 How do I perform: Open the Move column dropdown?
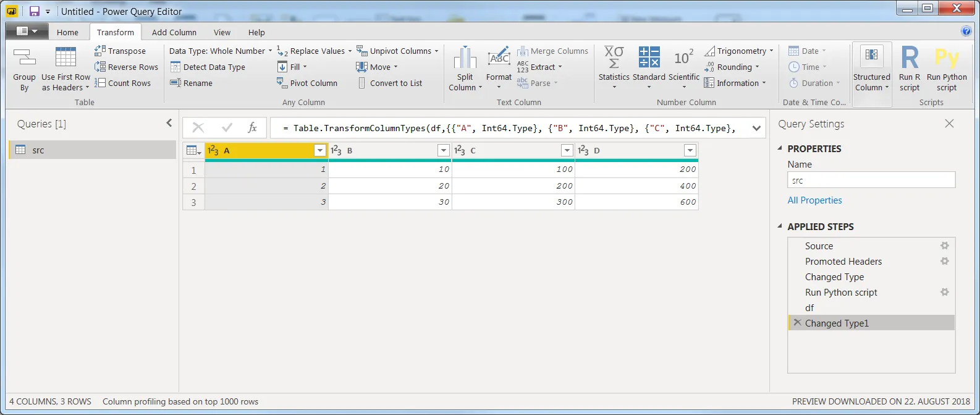tap(377, 67)
